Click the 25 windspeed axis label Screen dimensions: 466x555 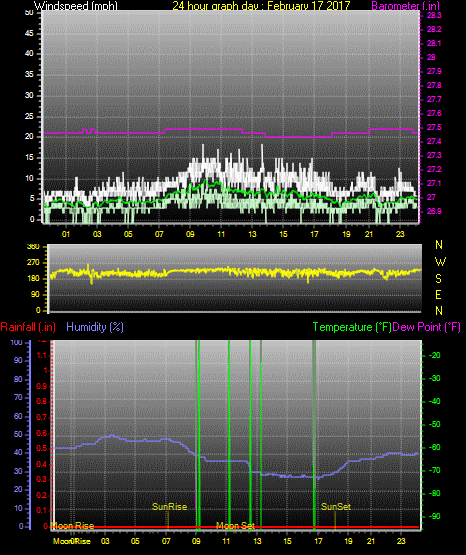pyautogui.click(x=29, y=116)
